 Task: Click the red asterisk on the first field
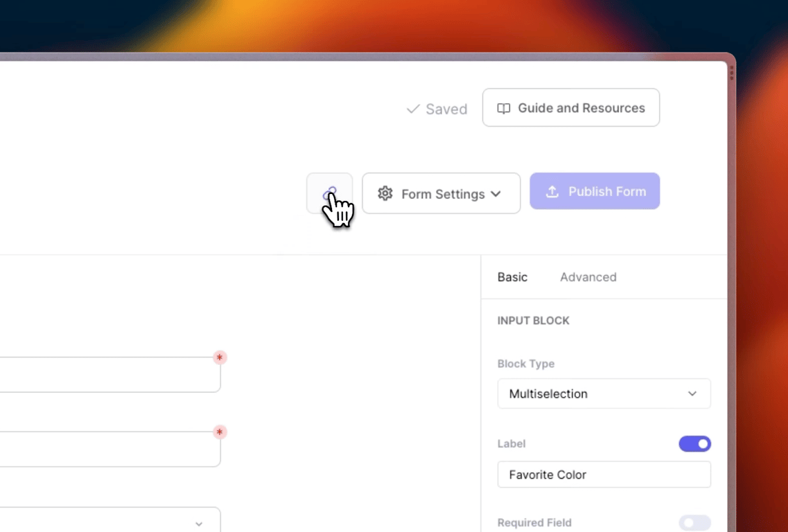[220, 357]
